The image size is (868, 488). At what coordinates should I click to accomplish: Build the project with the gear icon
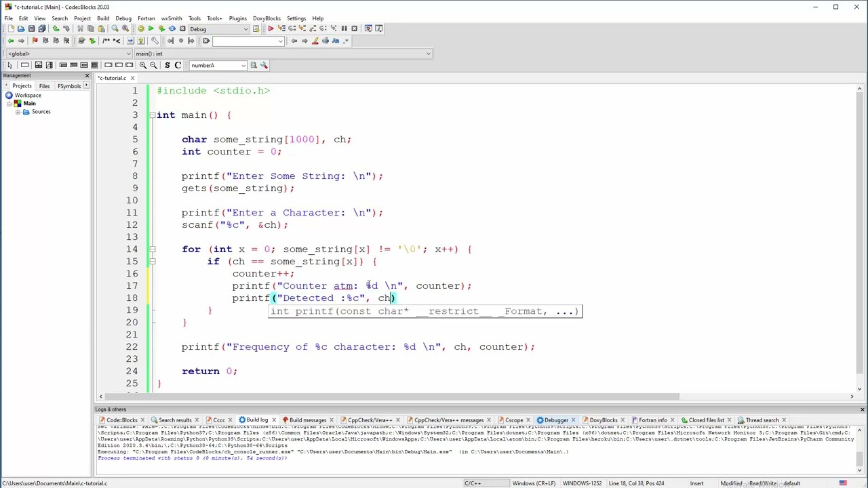(141, 28)
